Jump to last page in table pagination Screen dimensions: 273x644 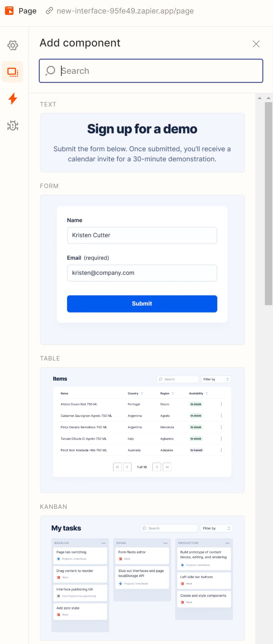pyautogui.click(x=167, y=467)
